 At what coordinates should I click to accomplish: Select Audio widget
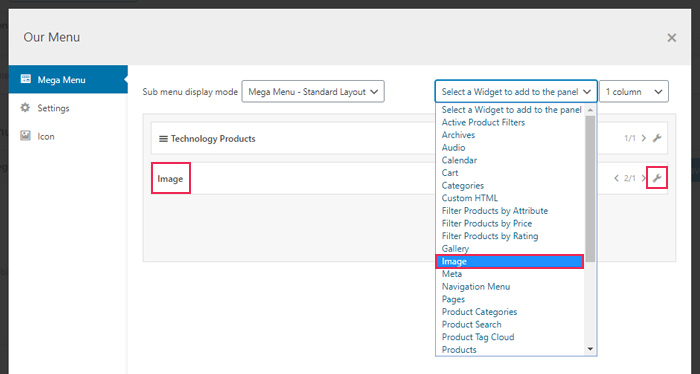(511, 148)
